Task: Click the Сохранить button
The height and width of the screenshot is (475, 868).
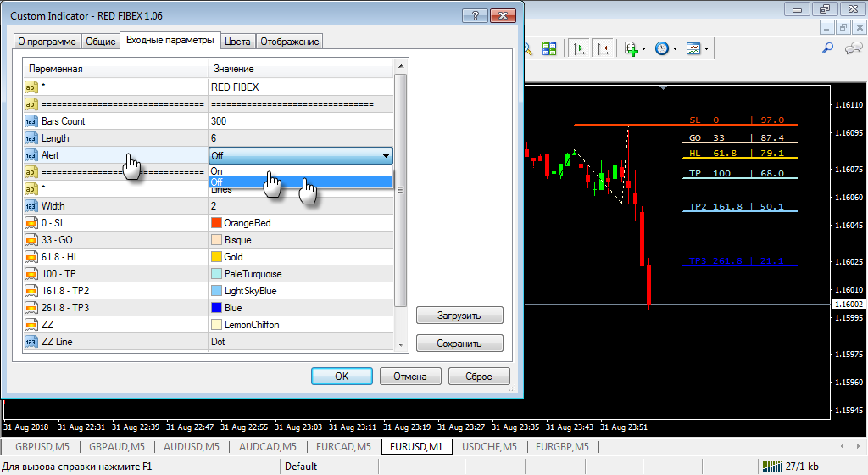Action: coord(459,344)
